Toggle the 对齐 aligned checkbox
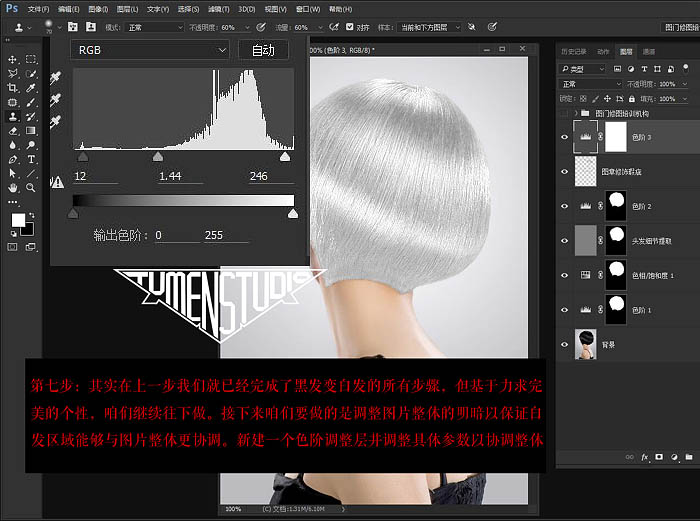 (x=350, y=27)
